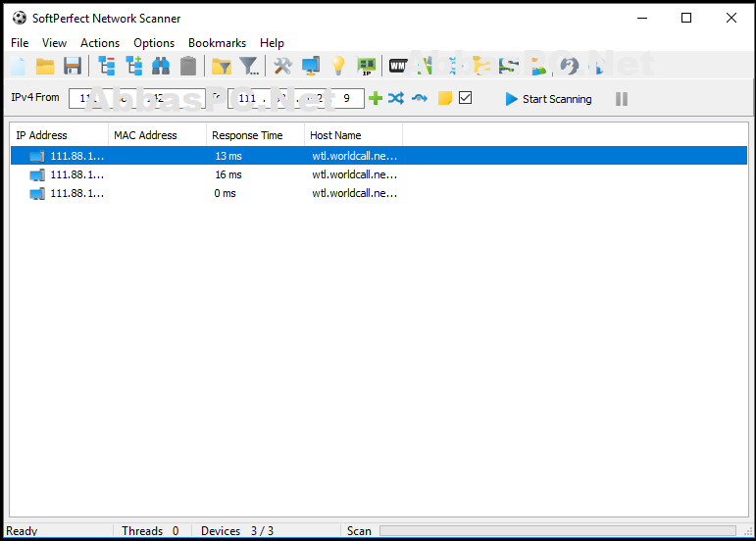Click the host name in the 0 ms row
Screen dimensions: 756x541
pyautogui.click(x=354, y=194)
